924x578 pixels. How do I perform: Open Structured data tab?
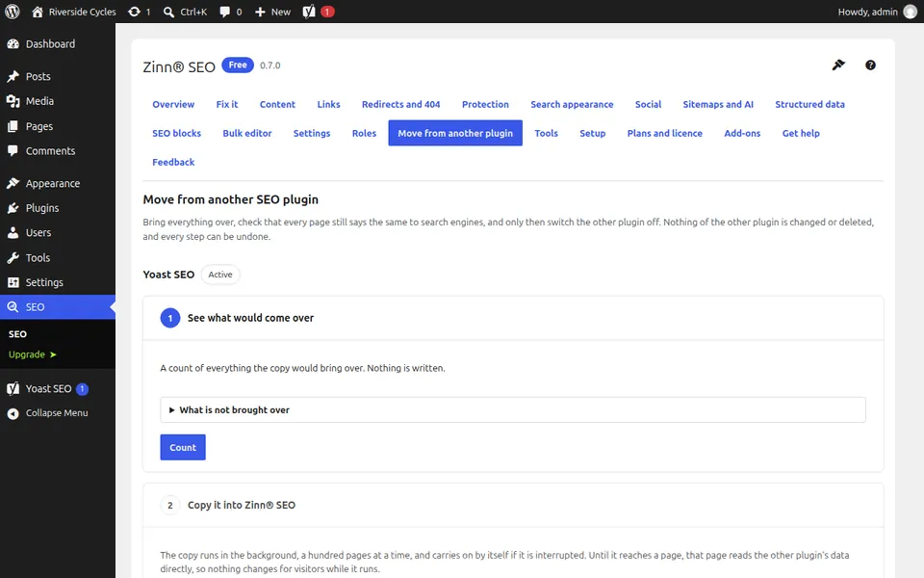pyautogui.click(x=809, y=104)
